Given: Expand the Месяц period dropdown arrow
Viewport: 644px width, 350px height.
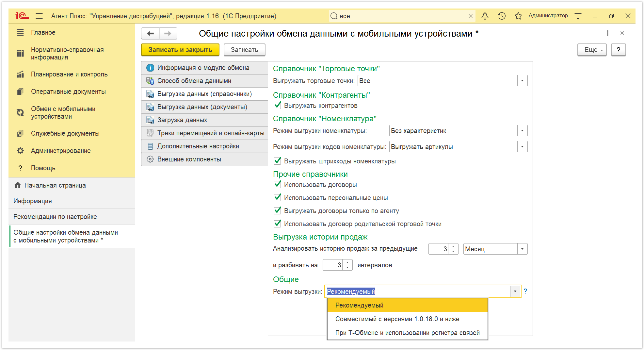Looking at the screenshot, I should point(522,249).
